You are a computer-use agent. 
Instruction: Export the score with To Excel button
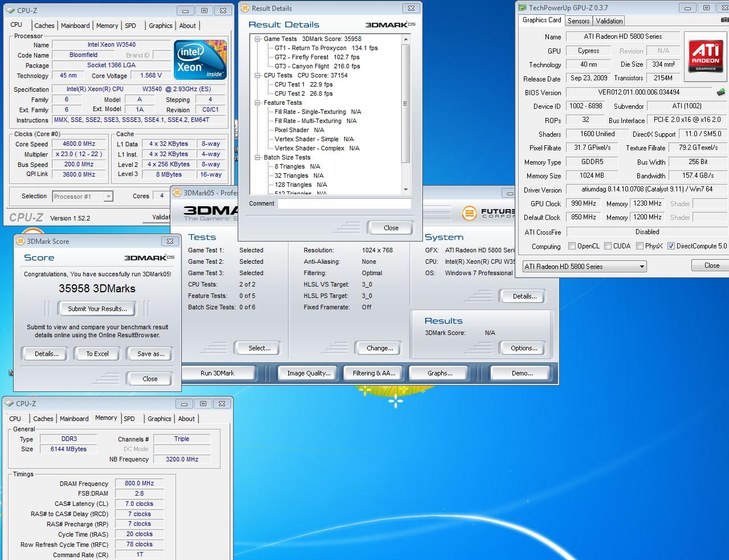pos(97,354)
